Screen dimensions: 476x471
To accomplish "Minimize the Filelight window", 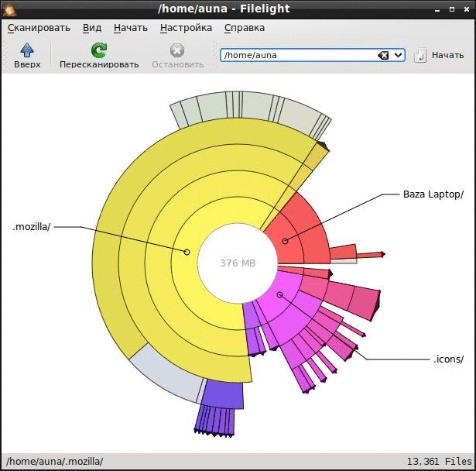I will tap(437, 10).
